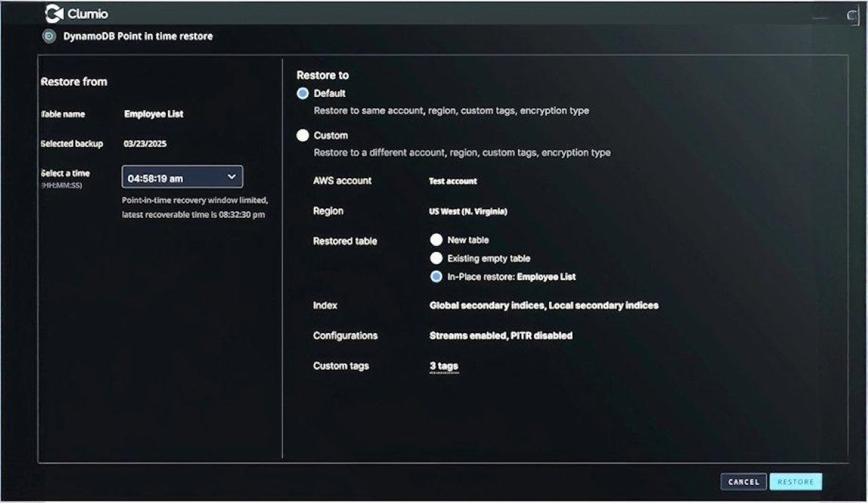Open the 3 tags link
This screenshot has width=868, height=503.
pyautogui.click(x=443, y=366)
